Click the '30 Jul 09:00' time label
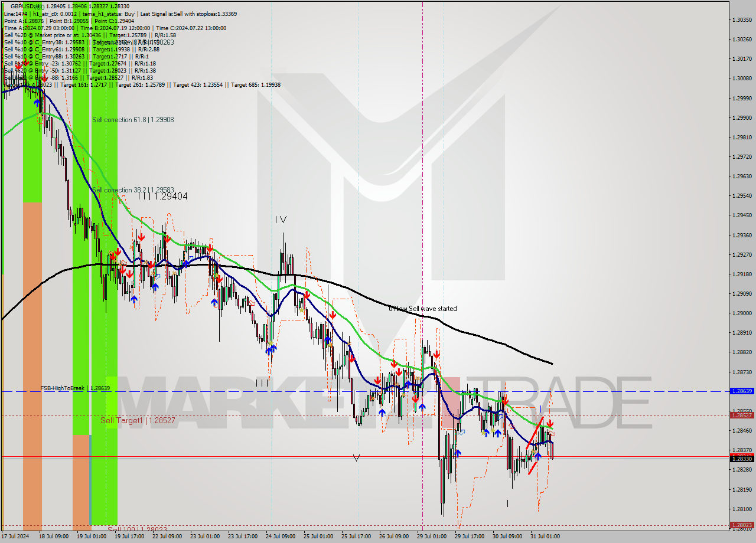This screenshot has width=756, height=543. [x=507, y=537]
